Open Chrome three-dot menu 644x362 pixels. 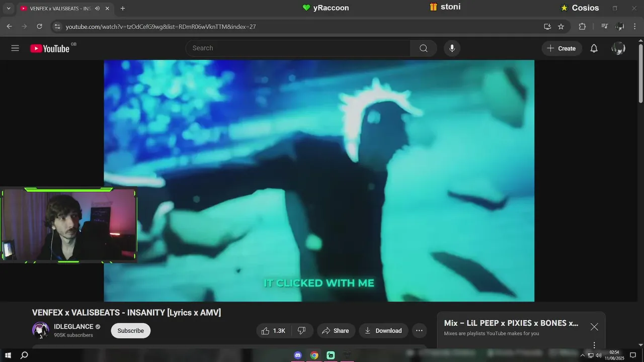point(635,26)
